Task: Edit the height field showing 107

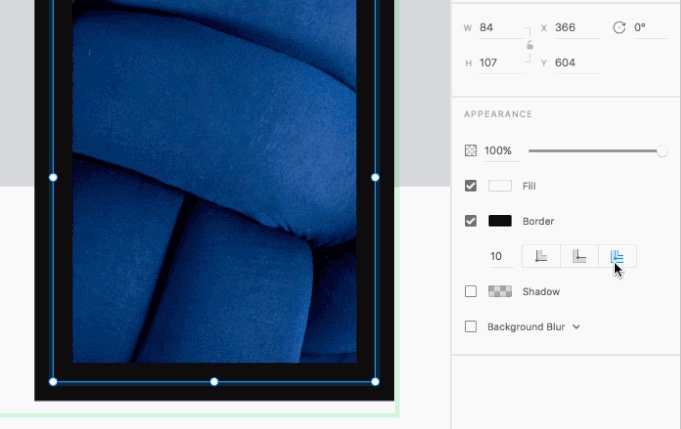Action: [502, 63]
